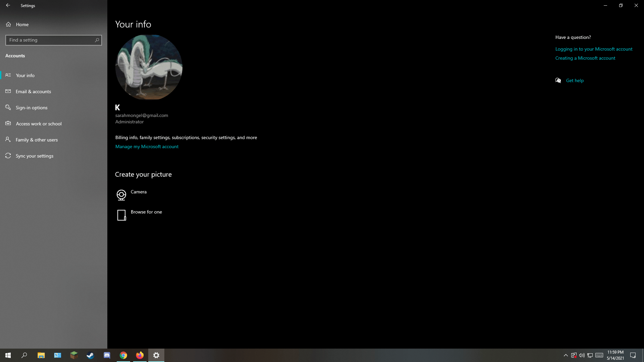Click the back arrow in Settings title bar
The image size is (644, 362).
pyautogui.click(x=8, y=5)
